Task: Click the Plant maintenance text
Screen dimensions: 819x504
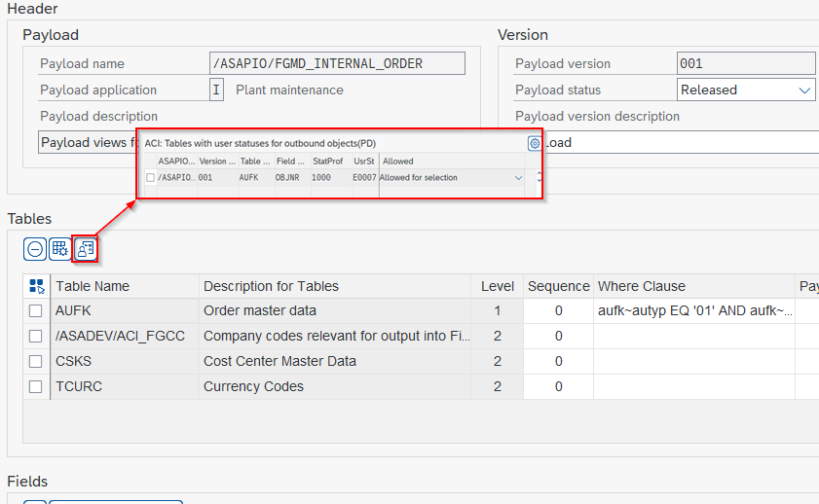Action: (289, 90)
